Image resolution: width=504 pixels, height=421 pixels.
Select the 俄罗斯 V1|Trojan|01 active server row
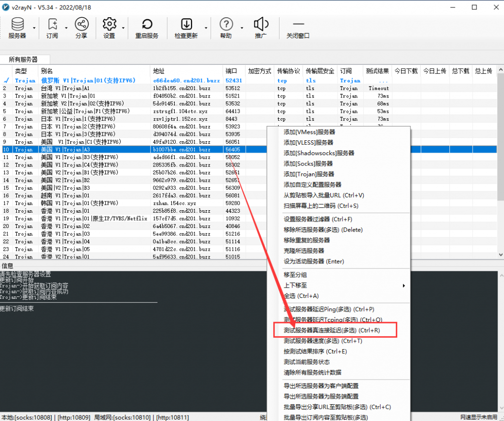(x=249, y=80)
